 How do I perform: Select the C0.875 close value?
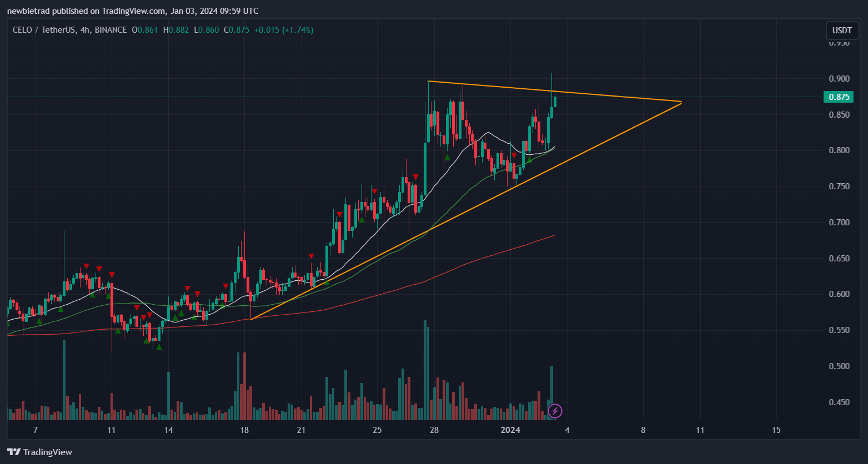pyautogui.click(x=236, y=30)
